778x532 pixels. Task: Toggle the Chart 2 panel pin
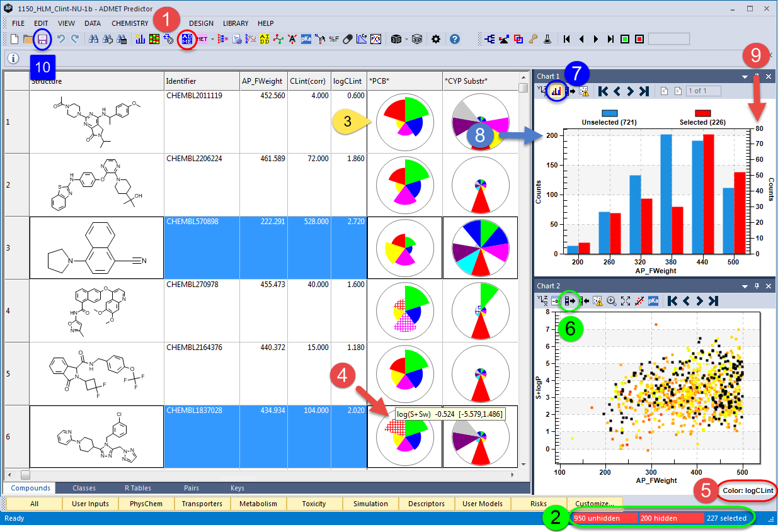[757, 286]
